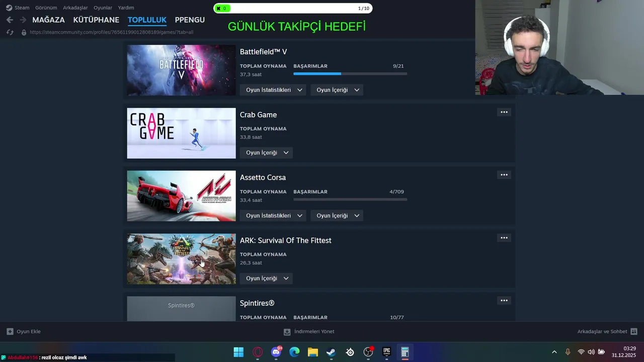Viewport: 644px width, 362px height.
Task: Switch to the MAĞAZA tab
Action: tap(48, 20)
